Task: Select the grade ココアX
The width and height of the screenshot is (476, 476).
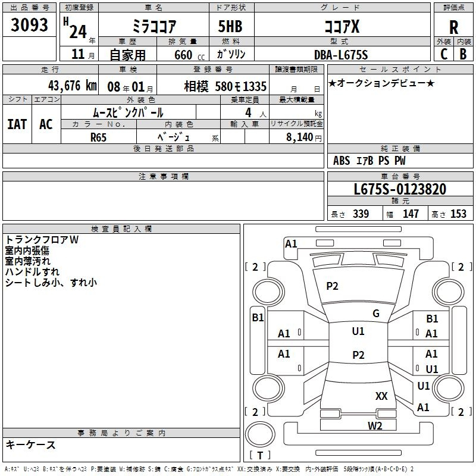Action: [x=342, y=26]
